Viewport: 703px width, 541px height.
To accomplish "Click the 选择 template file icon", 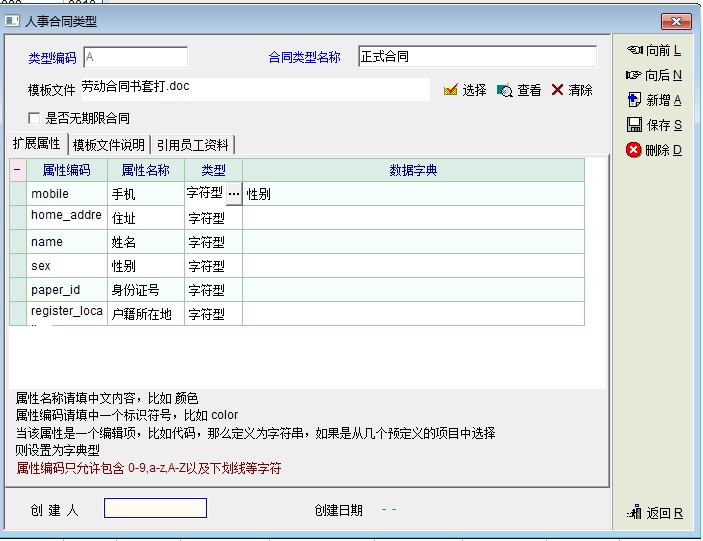I will [x=451, y=90].
